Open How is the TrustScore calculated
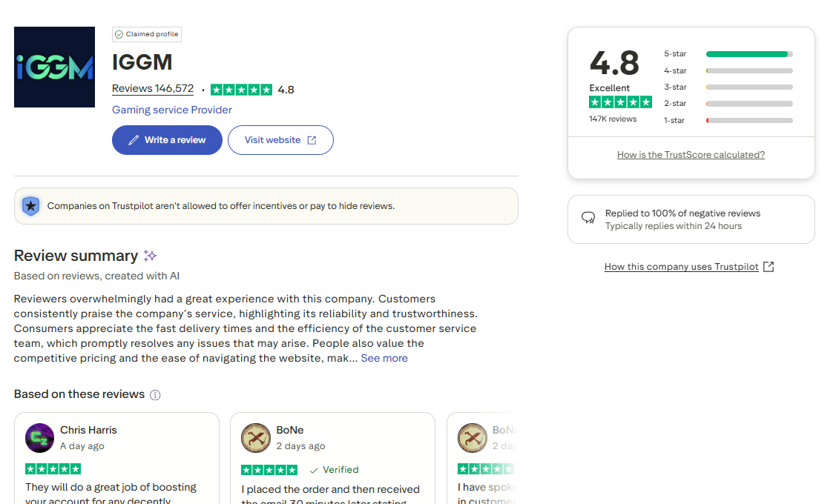The width and height of the screenshot is (836, 504). (691, 155)
